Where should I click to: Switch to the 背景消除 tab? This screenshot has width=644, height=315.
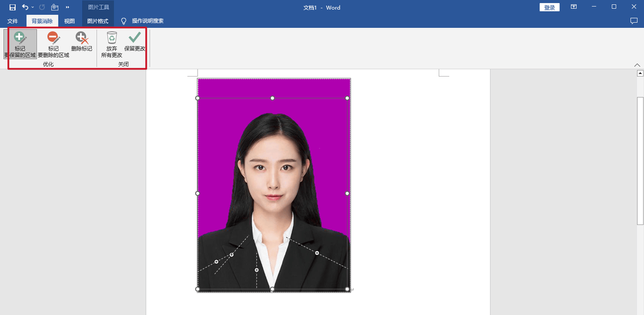pyautogui.click(x=42, y=21)
